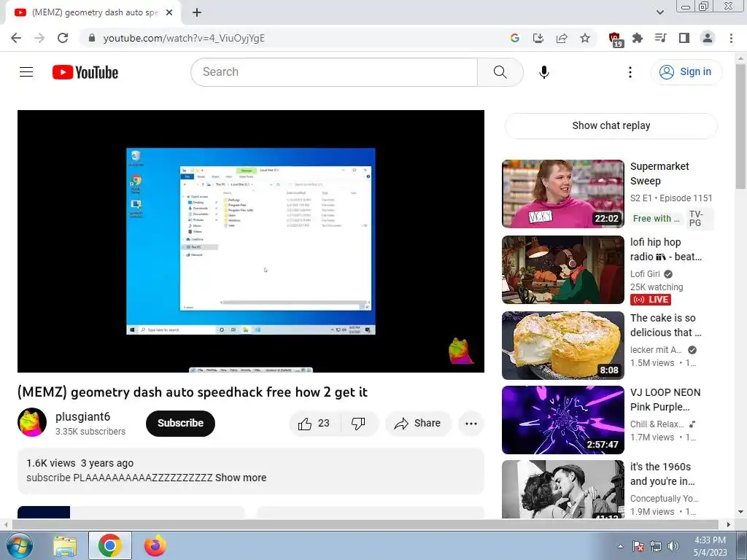The height and width of the screenshot is (560, 747).
Task: Open 'VJ LOOP NEON Pink Purple' title
Action: 665,400
